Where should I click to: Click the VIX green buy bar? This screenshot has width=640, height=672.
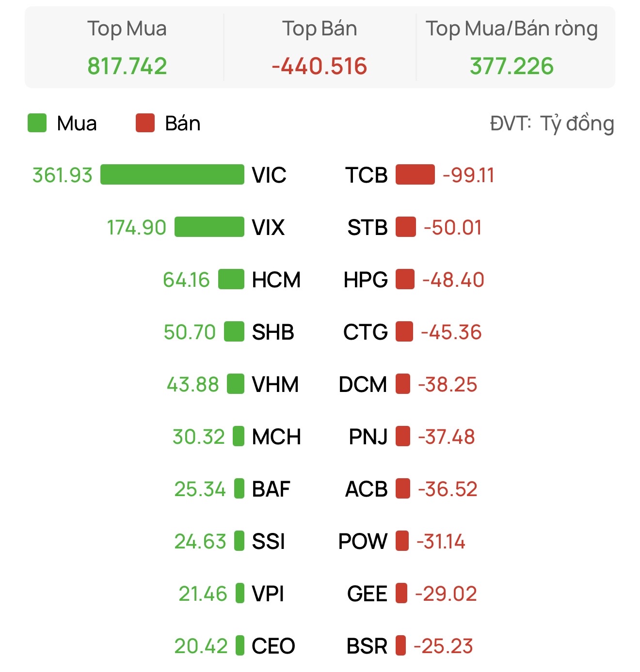tap(209, 227)
